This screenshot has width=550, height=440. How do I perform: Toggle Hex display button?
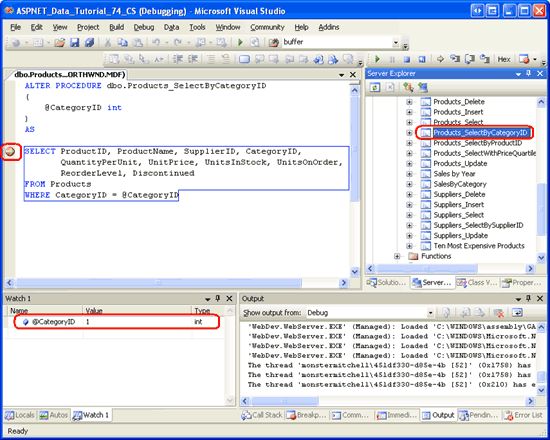[504, 59]
